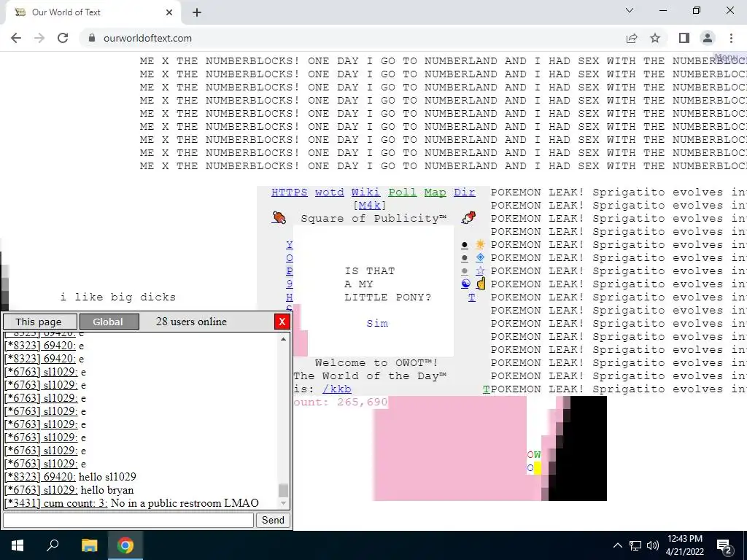The height and width of the screenshot is (560, 747).
Task: Open Windows taskbar search
Action: point(53,545)
